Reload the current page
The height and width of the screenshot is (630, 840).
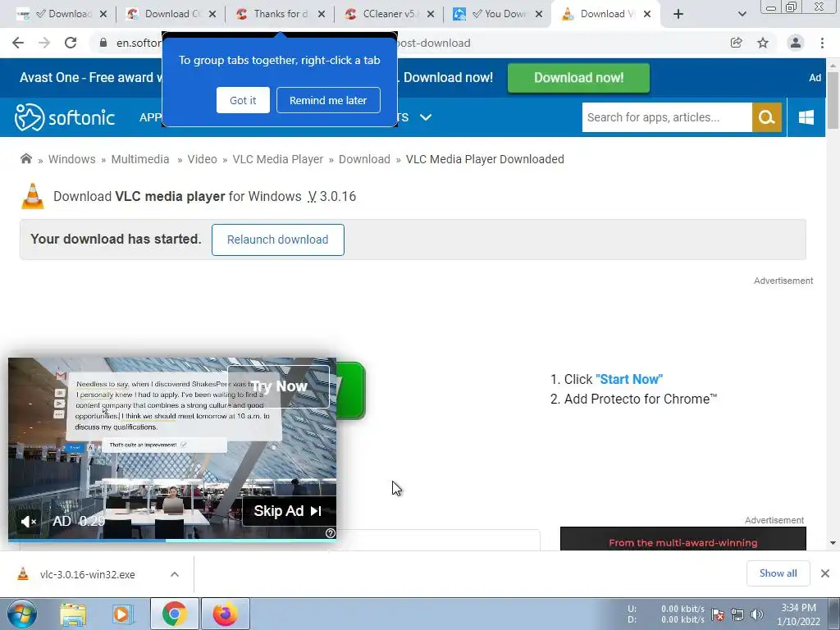[x=71, y=43]
